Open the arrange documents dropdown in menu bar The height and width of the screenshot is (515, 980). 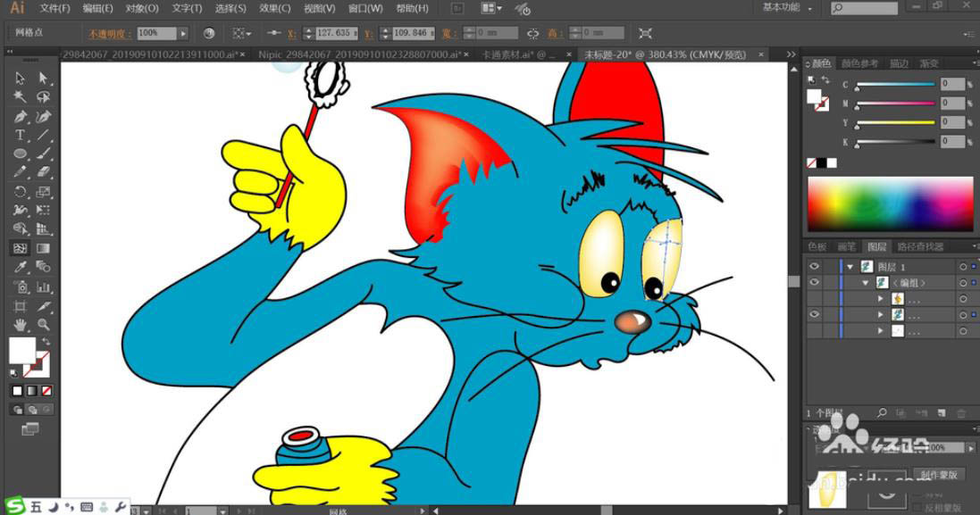(x=491, y=8)
